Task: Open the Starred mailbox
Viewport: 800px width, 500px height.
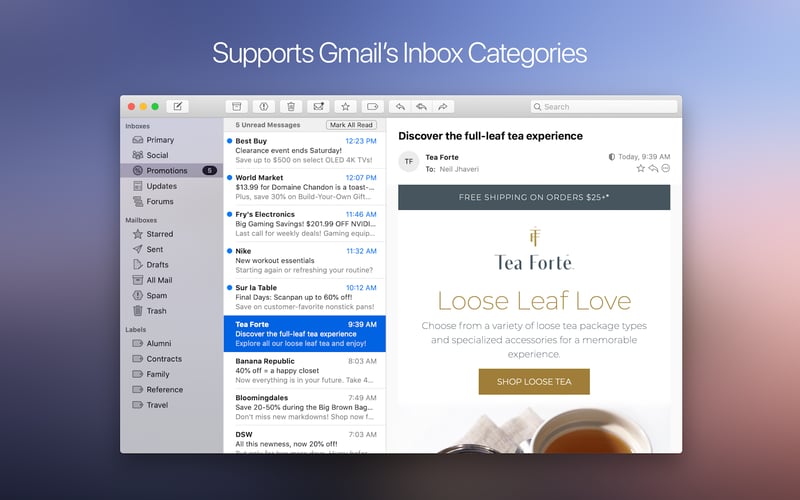Action: pyautogui.click(x=171, y=234)
